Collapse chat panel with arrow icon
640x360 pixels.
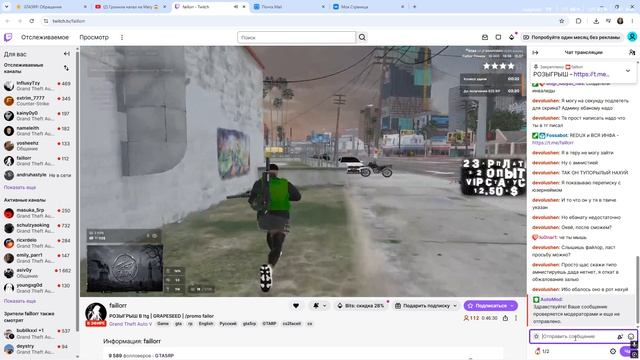pyautogui.click(x=536, y=52)
